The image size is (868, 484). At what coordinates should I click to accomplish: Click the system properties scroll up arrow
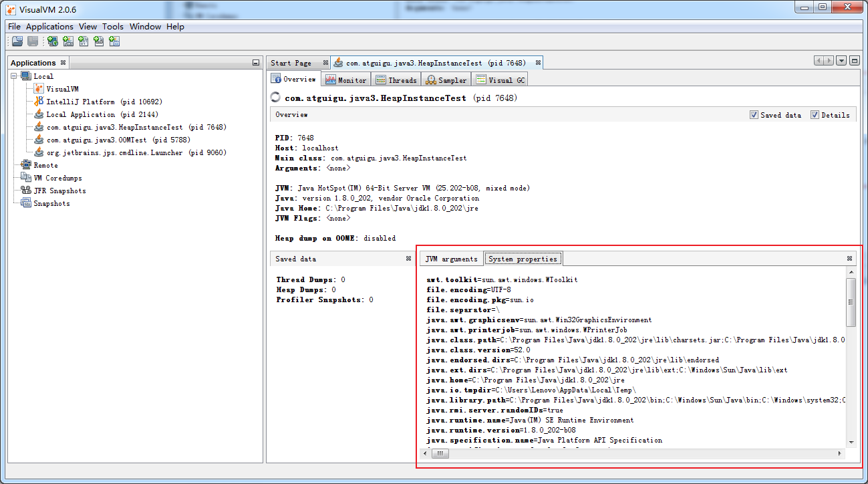tap(851, 272)
